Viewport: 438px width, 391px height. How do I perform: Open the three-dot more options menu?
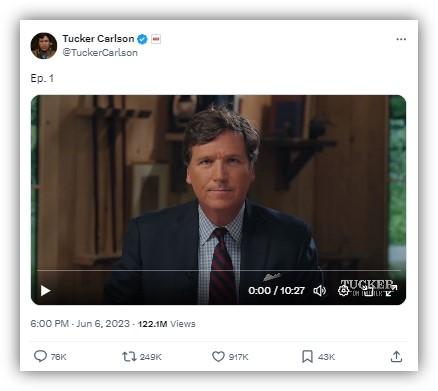coord(401,39)
